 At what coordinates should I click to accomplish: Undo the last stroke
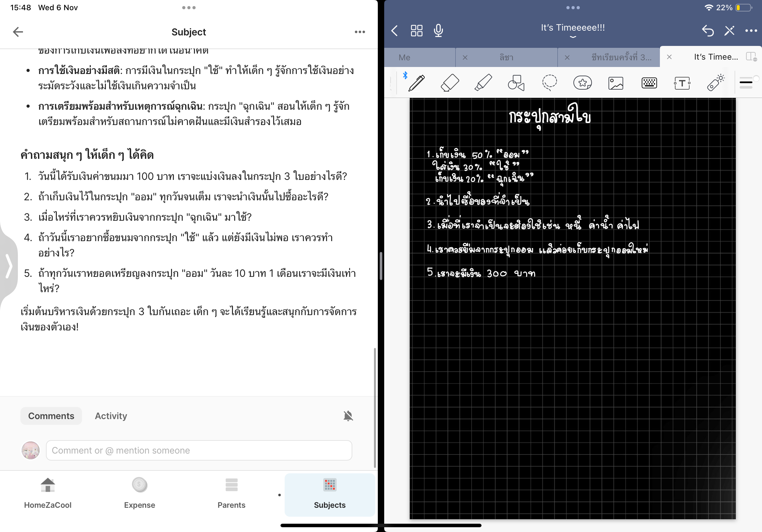707,31
